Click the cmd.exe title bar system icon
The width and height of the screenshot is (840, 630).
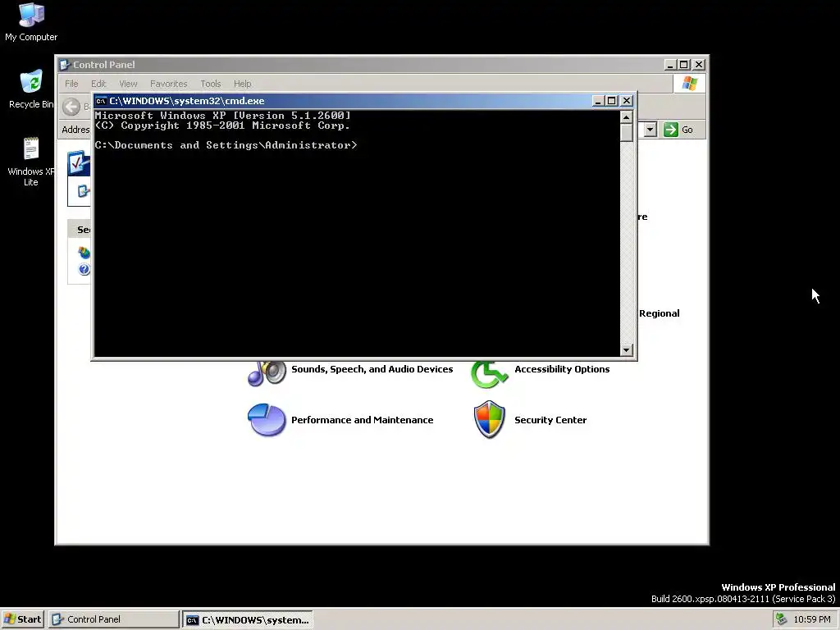(101, 101)
